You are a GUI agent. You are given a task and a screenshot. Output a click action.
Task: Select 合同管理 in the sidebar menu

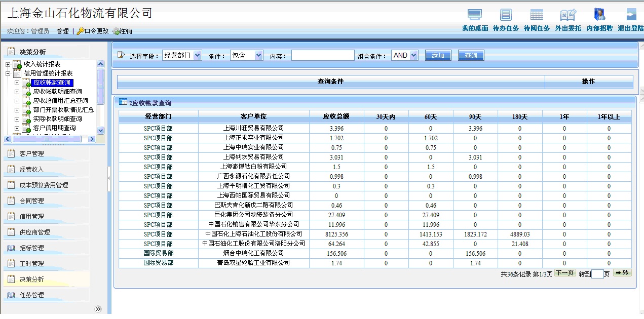tap(31, 201)
